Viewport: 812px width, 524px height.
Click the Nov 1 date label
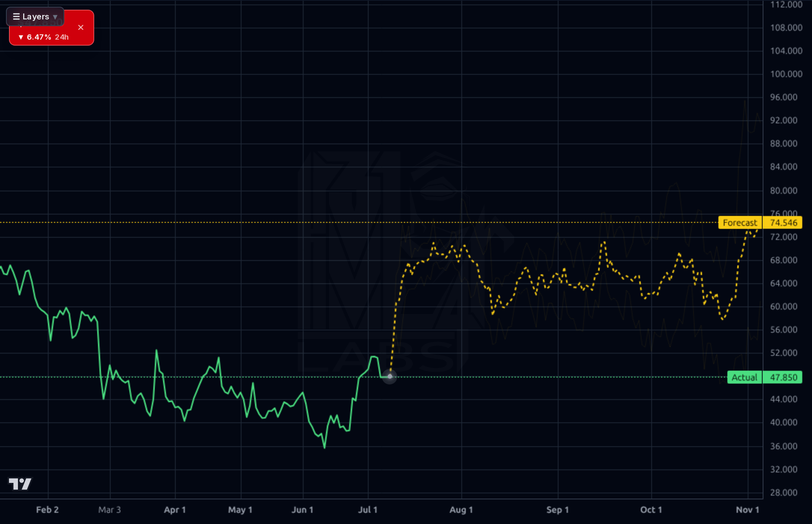[x=748, y=510]
